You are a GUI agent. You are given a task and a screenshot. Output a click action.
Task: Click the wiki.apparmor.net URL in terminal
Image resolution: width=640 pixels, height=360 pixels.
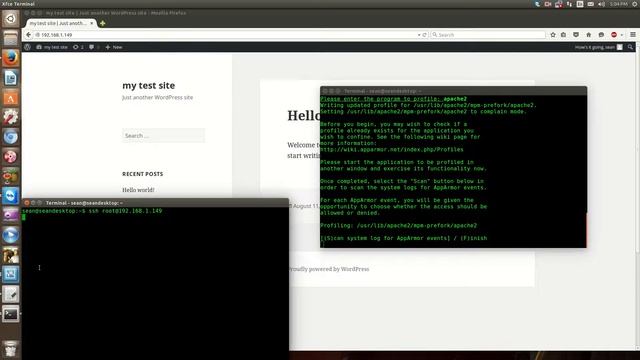point(392,149)
